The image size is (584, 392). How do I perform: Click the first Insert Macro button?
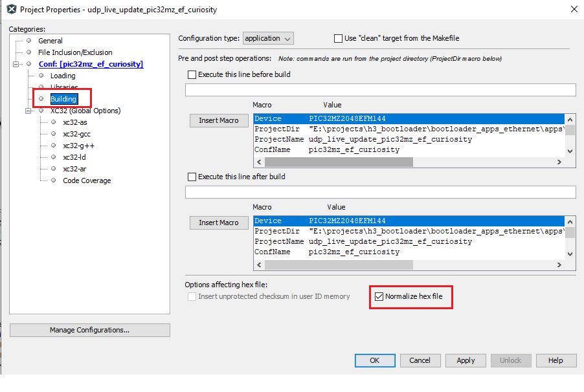coord(218,120)
